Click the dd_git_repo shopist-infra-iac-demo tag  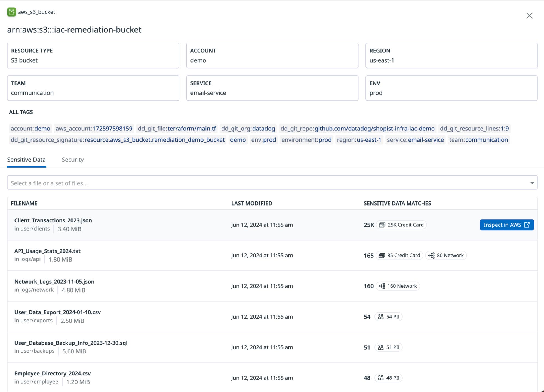click(x=357, y=129)
